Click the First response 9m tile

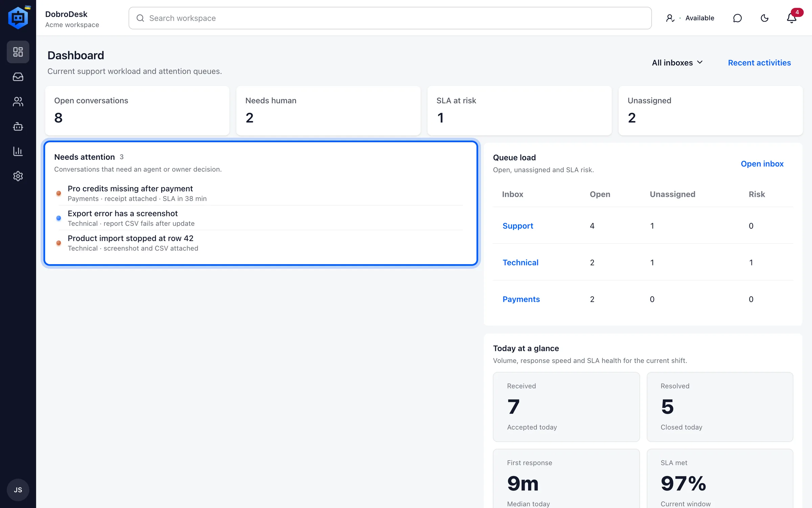(x=566, y=479)
